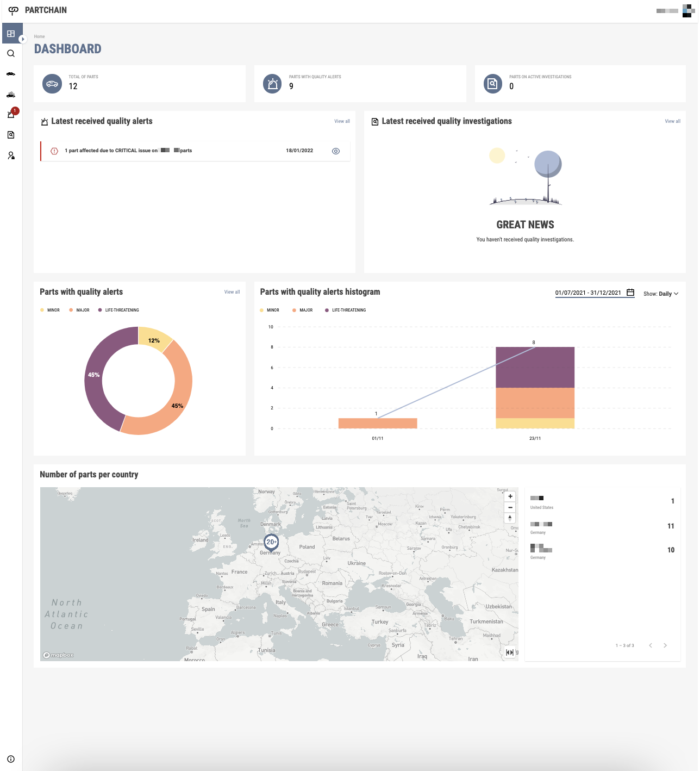The image size is (700, 771).
Task: Expand the sidebar with the arrow button
Action: 23,39
